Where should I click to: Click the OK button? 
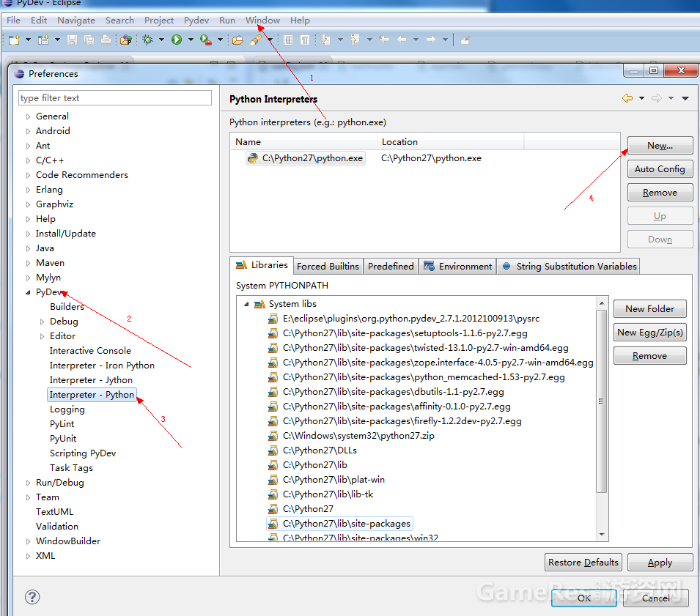pyautogui.click(x=584, y=598)
